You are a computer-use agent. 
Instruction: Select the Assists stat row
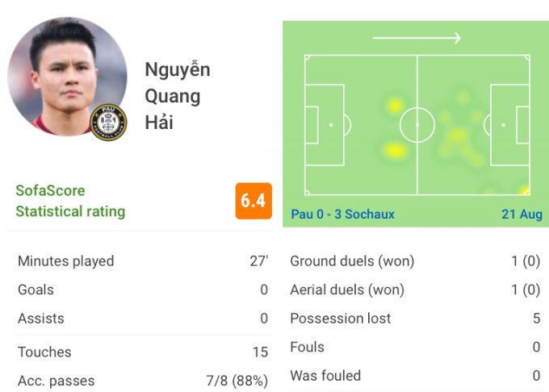click(x=143, y=319)
